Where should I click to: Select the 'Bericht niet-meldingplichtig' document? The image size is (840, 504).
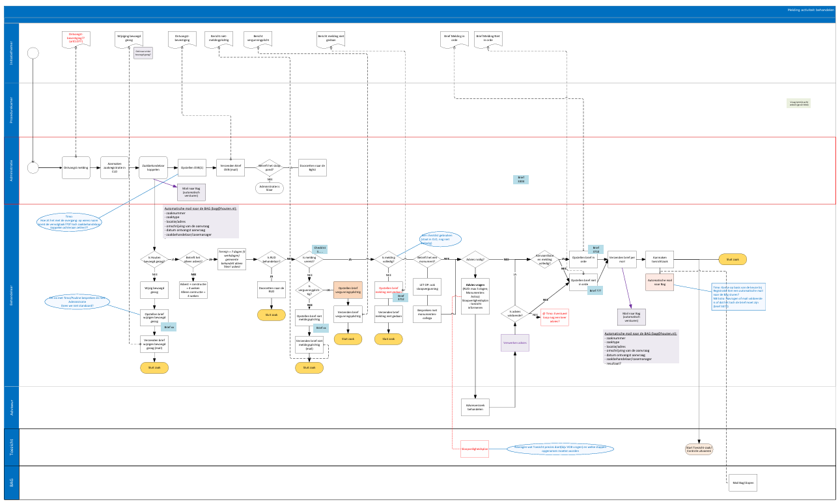point(218,38)
